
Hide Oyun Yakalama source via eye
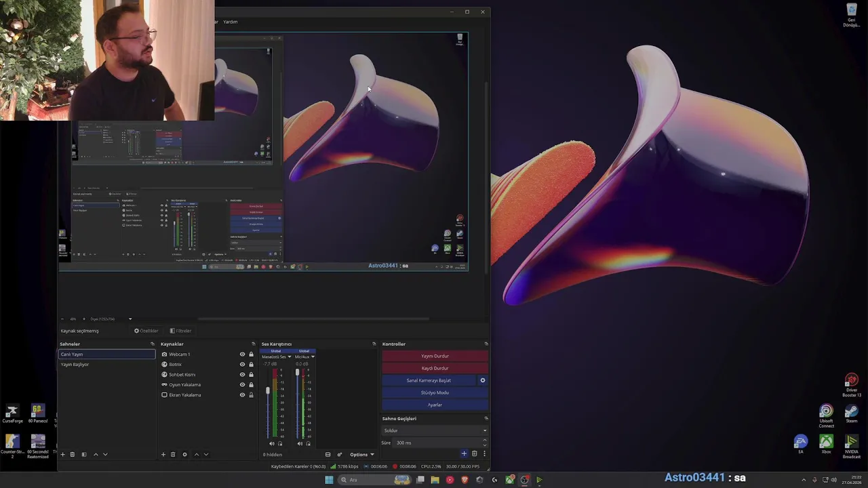242,385
